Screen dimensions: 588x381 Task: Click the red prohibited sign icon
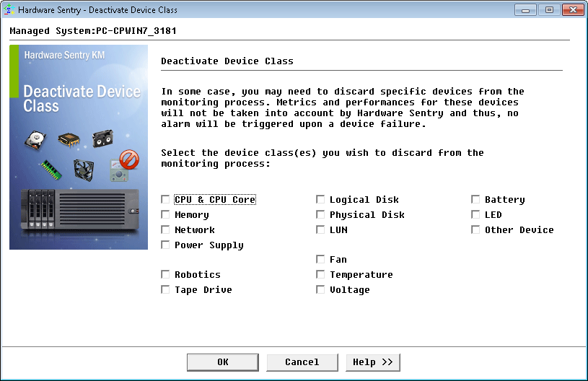coord(129,159)
